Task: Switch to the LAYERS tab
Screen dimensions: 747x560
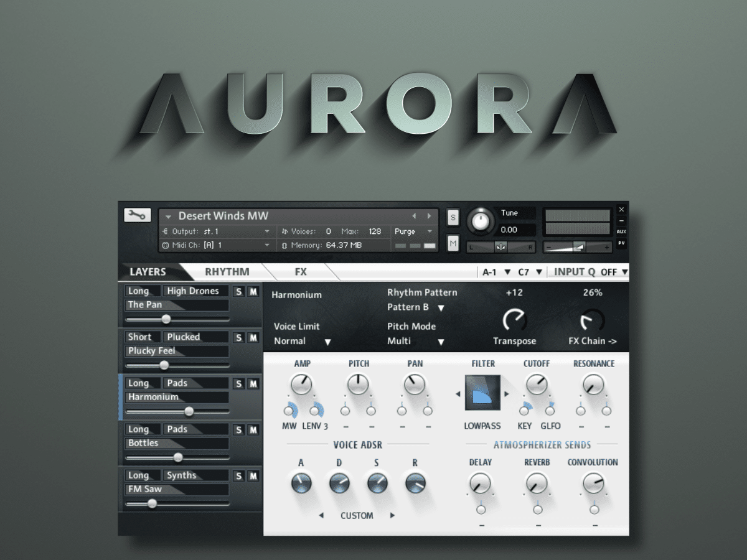Action: click(x=148, y=272)
